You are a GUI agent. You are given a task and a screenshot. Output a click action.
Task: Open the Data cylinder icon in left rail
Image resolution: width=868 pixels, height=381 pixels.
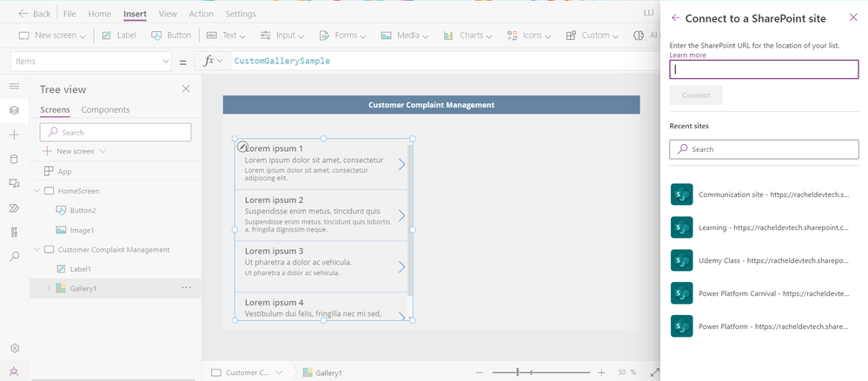tap(15, 160)
